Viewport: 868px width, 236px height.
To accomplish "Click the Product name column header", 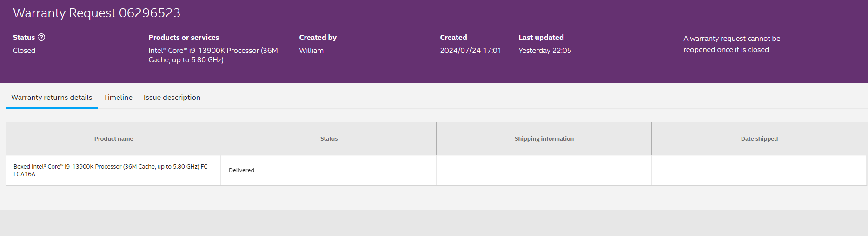I will coord(113,139).
